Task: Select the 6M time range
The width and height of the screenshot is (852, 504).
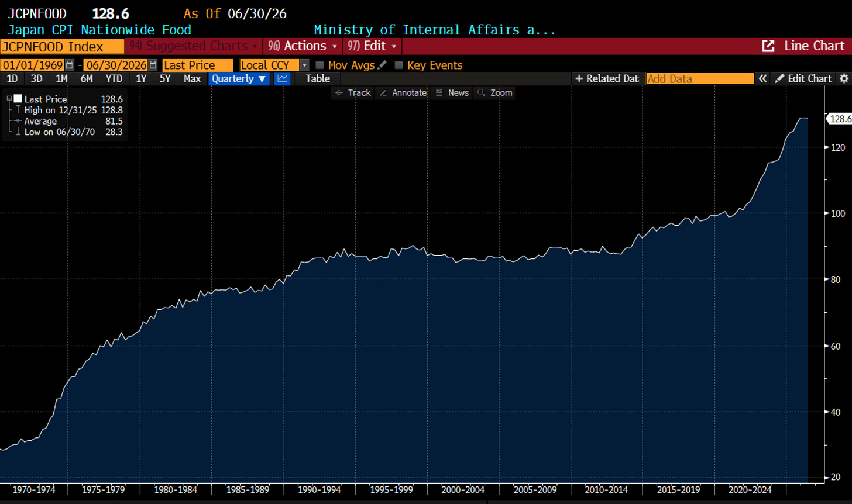Action: pyautogui.click(x=87, y=79)
